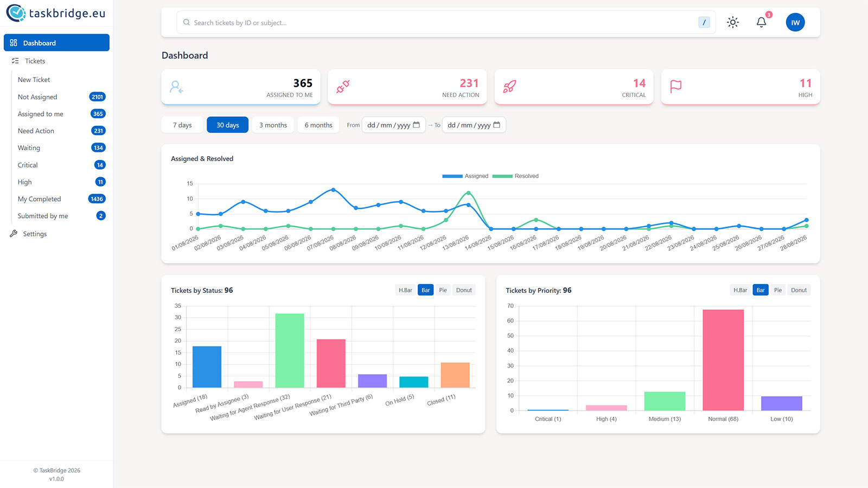Open Critical tickets in sidebar
Image resolution: width=868 pixels, height=488 pixels.
[x=60, y=165]
